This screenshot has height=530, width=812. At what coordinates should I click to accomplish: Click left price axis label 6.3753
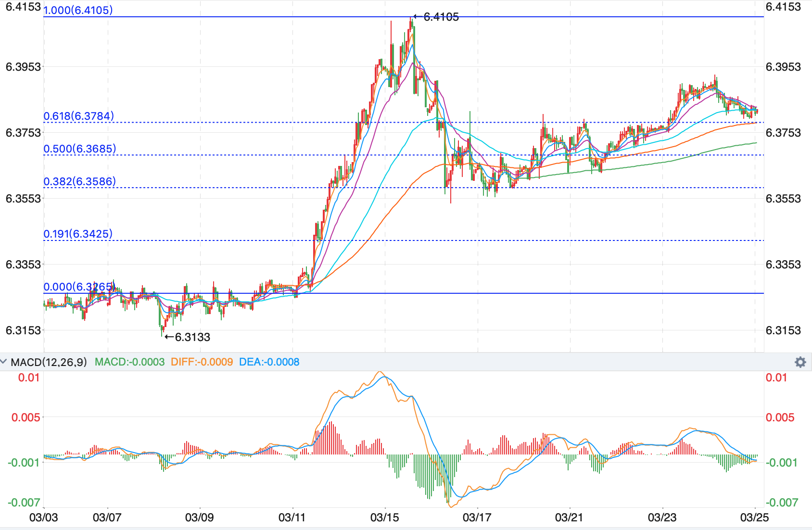23,133
